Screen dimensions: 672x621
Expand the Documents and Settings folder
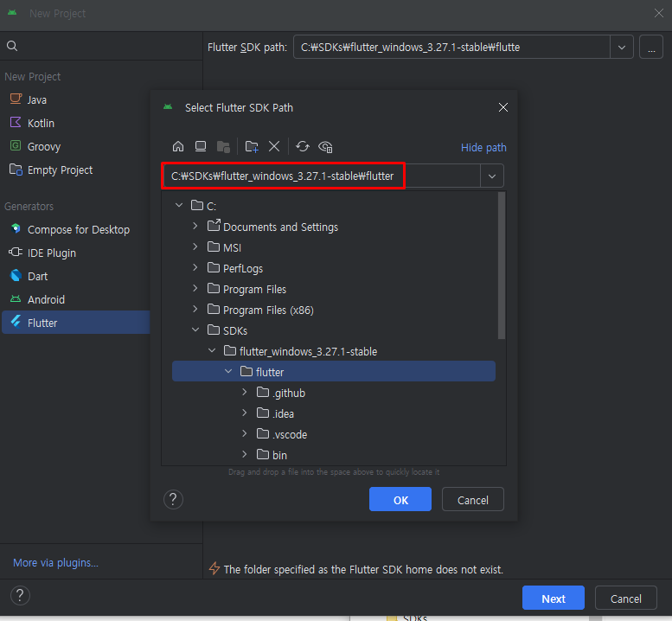195,226
